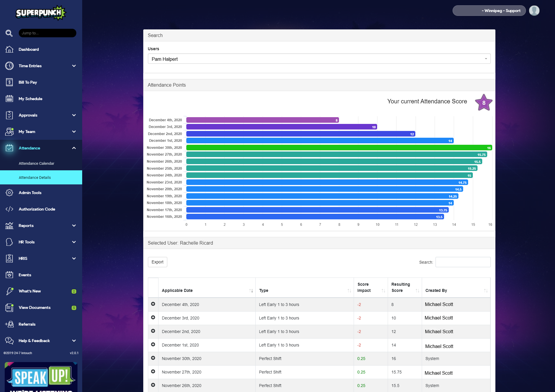The width and height of the screenshot is (555, 392).
Task: Collapse the Attendance menu section
Action: point(74,148)
